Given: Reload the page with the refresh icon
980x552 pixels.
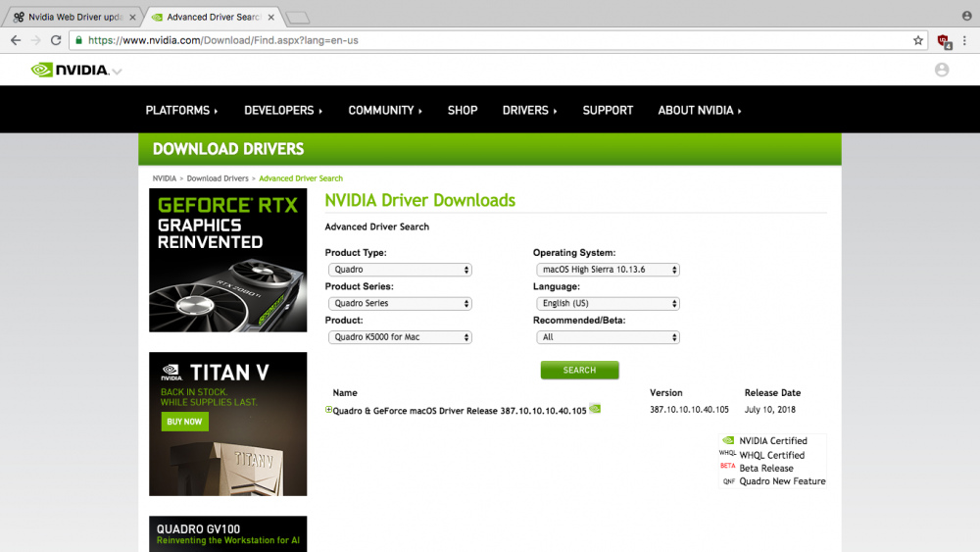Looking at the screenshot, I should click(x=56, y=40).
